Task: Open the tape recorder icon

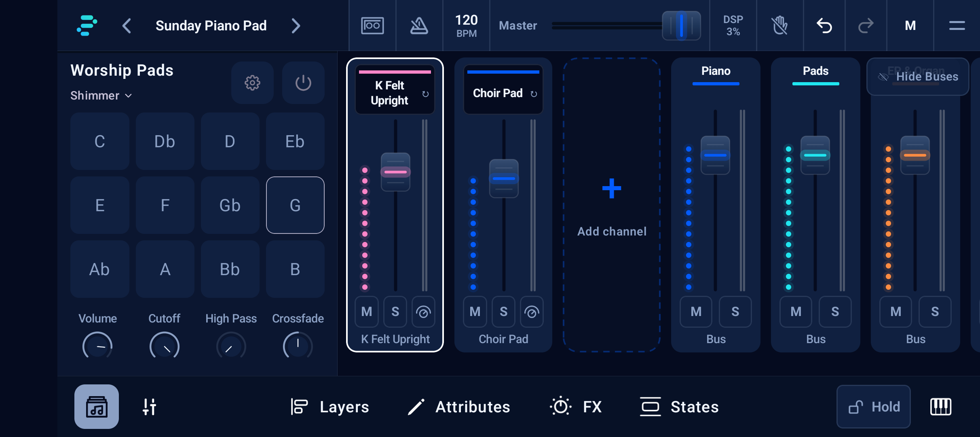Action: (x=372, y=25)
